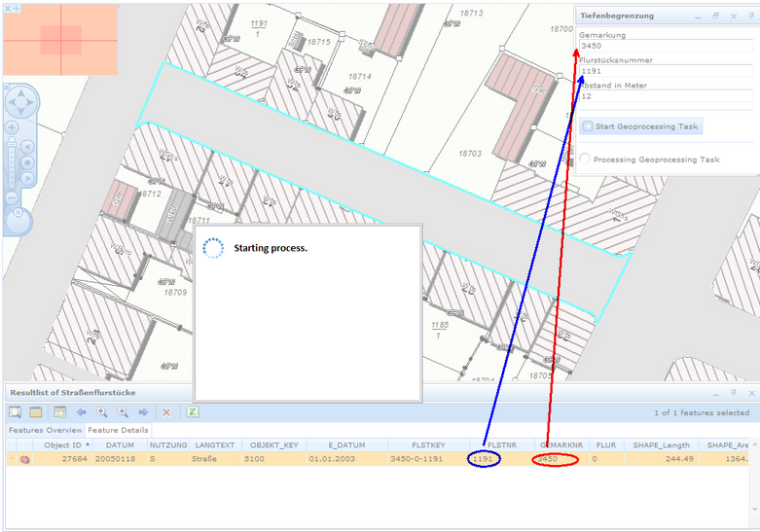The height and width of the screenshot is (532, 760).
Task: Sort by the Object ID column header
Action: click(62, 444)
